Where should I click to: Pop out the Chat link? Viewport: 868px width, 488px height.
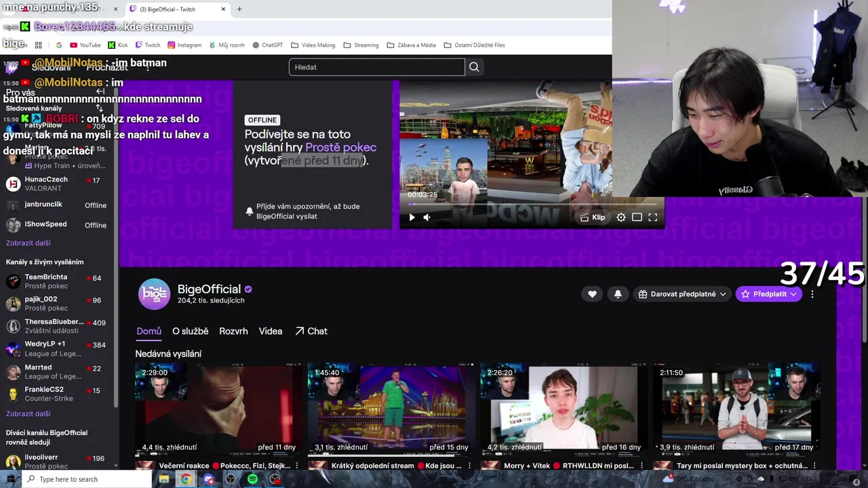click(x=311, y=331)
